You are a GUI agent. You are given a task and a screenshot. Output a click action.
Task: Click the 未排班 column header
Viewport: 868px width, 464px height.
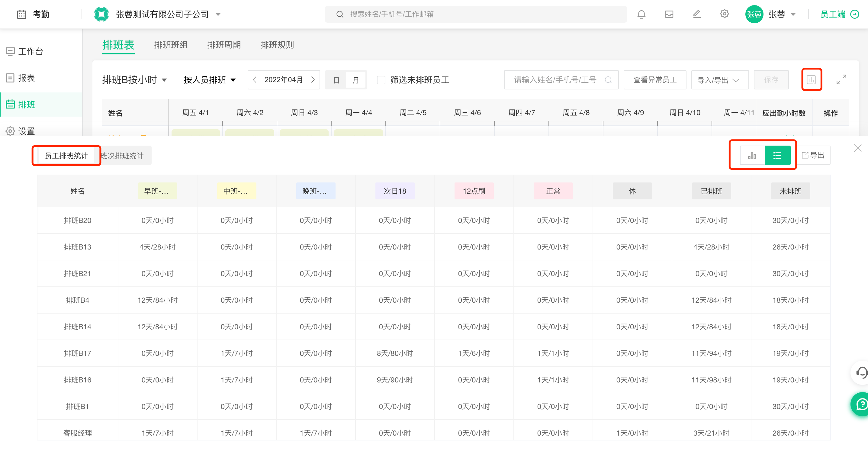point(790,191)
